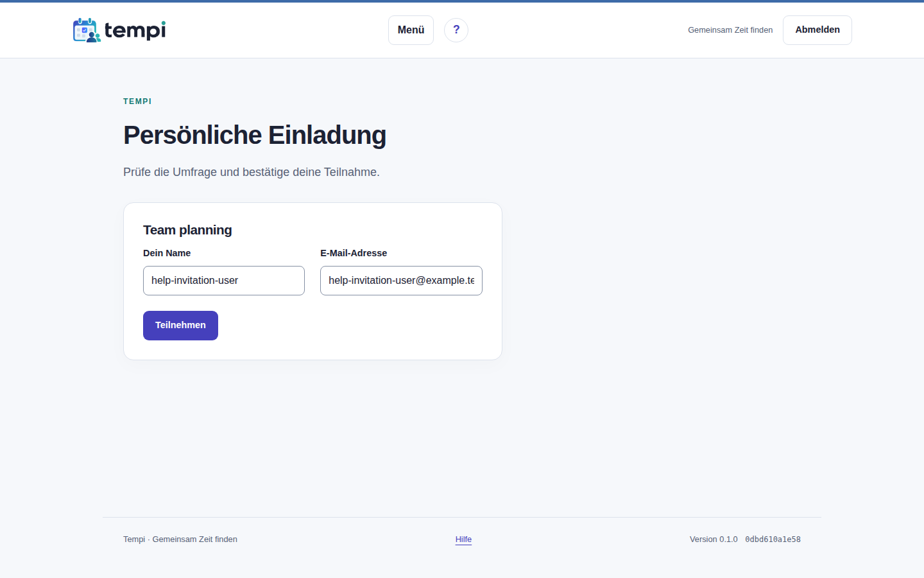924x578 pixels.
Task: Click the tempi wordmark text
Action: click(135, 30)
